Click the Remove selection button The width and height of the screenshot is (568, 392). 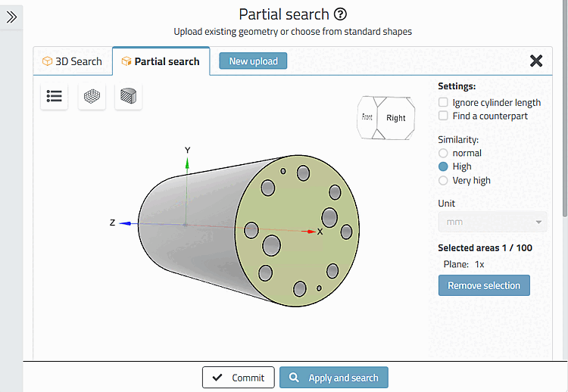coord(484,285)
